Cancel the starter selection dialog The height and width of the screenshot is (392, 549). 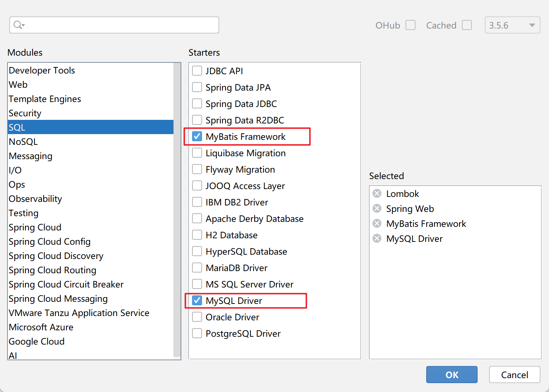pyautogui.click(x=514, y=375)
